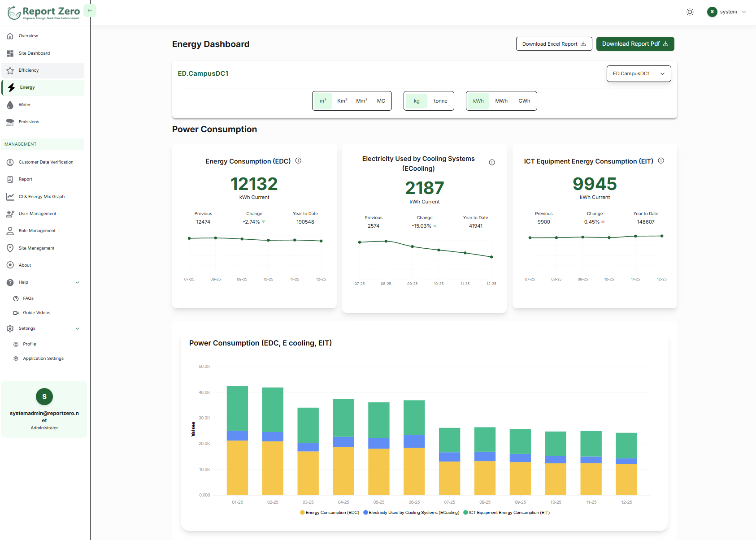Click the Emissions cloud icon
Viewport: 756px width, 540px height.
[10, 122]
